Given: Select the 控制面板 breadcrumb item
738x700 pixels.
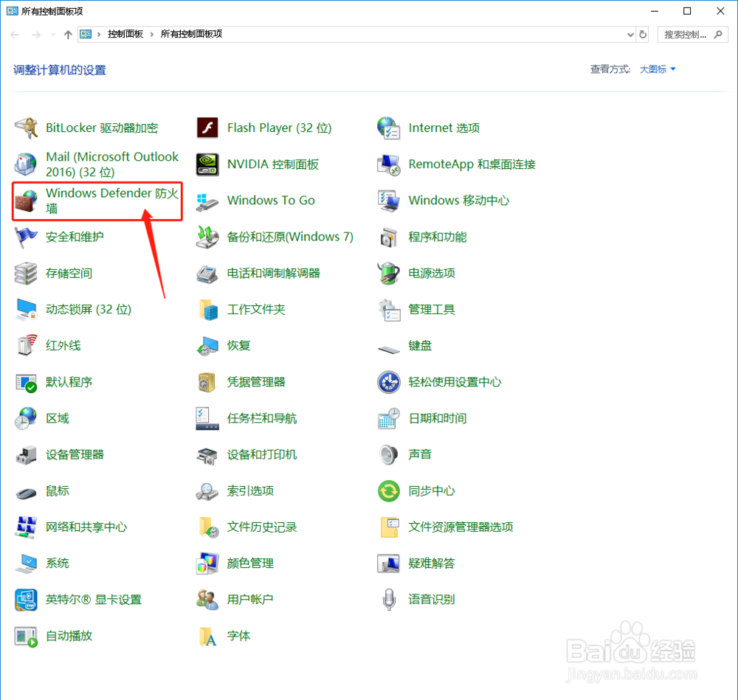Looking at the screenshot, I should pos(125,35).
